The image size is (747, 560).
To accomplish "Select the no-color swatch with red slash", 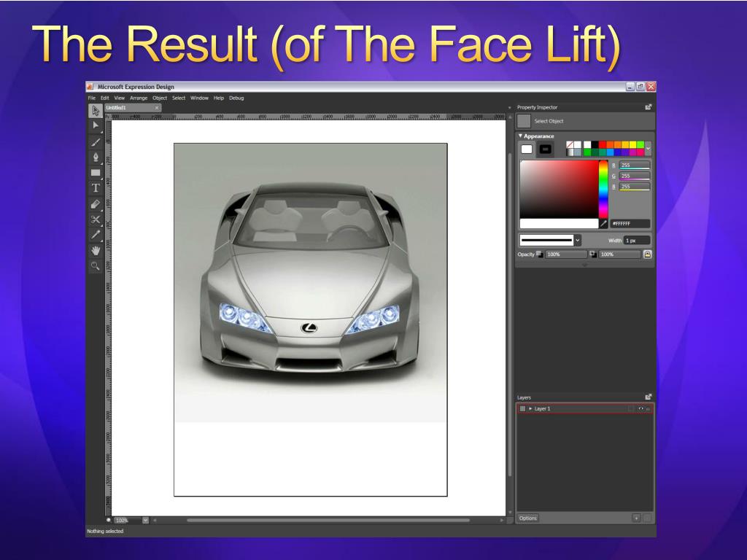I will point(570,145).
